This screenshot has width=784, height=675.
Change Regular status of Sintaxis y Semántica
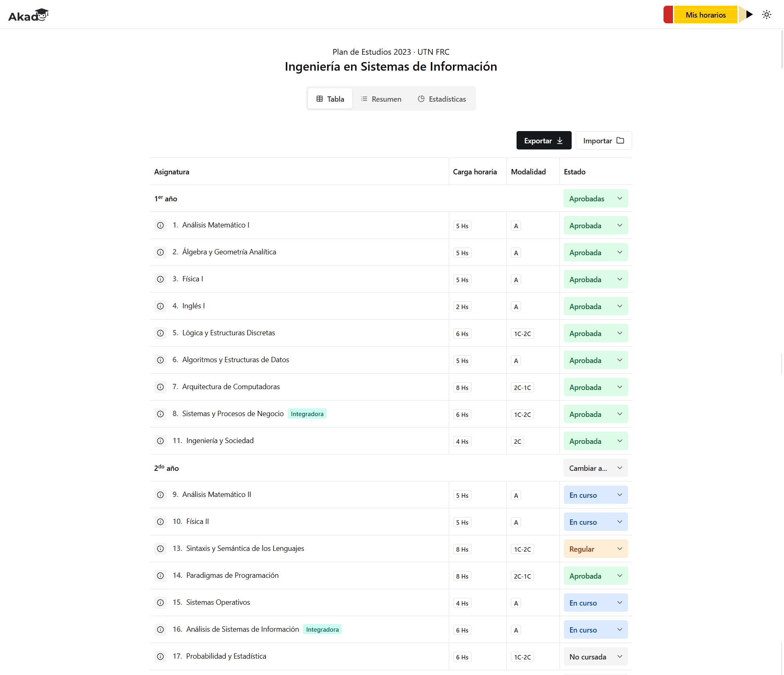coord(596,549)
